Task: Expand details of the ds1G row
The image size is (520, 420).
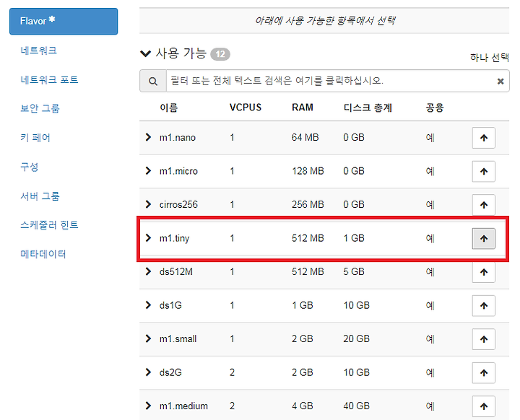Action: tap(148, 305)
